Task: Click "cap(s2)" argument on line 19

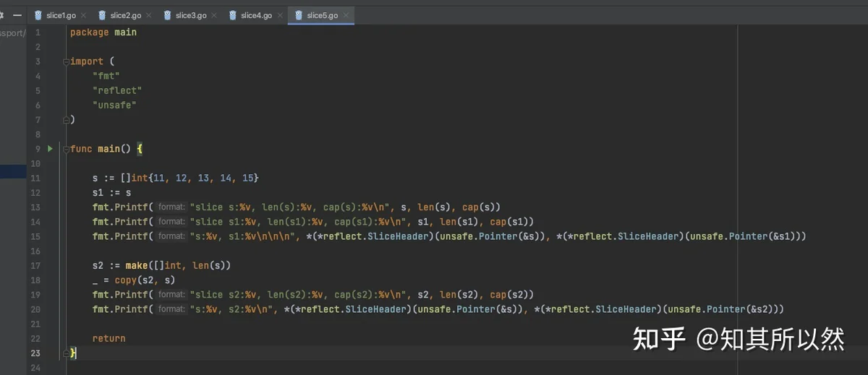Action: point(509,295)
